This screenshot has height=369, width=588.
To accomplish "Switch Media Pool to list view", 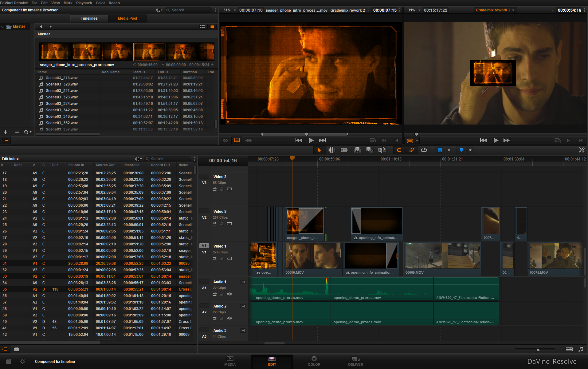I will pyautogui.click(x=212, y=26).
